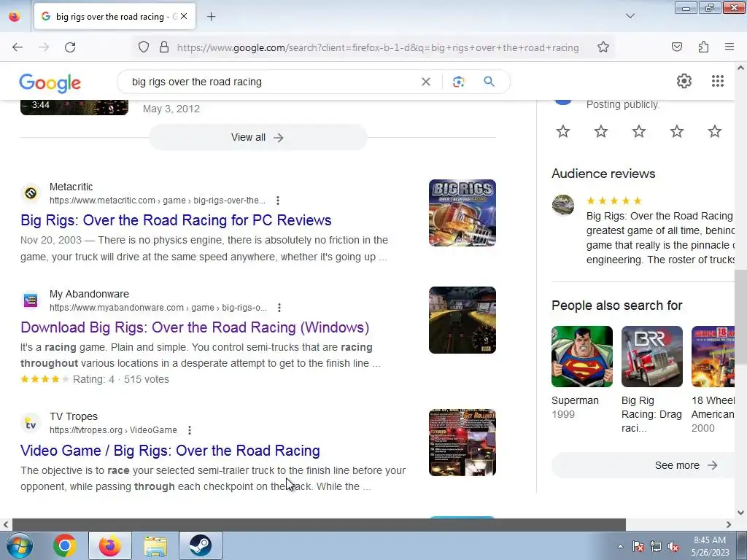Reload the current page
Viewport: 747px width, 560px height.
click(x=70, y=47)
